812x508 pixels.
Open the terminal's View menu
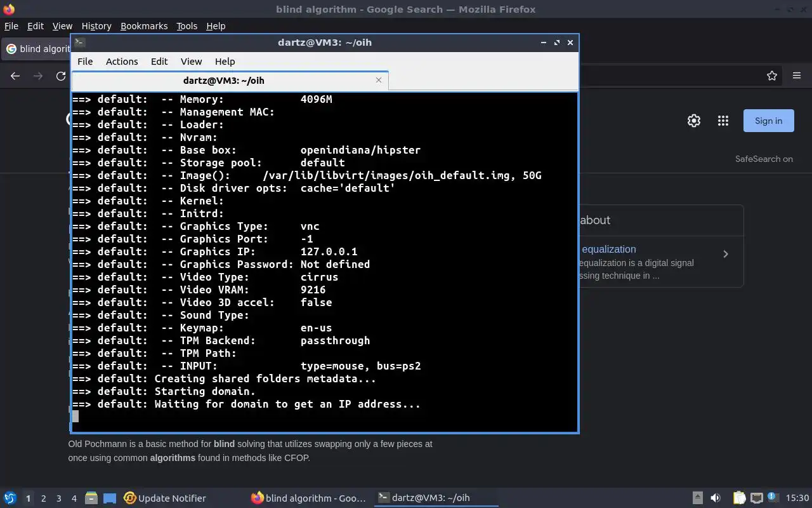(191, 62)
